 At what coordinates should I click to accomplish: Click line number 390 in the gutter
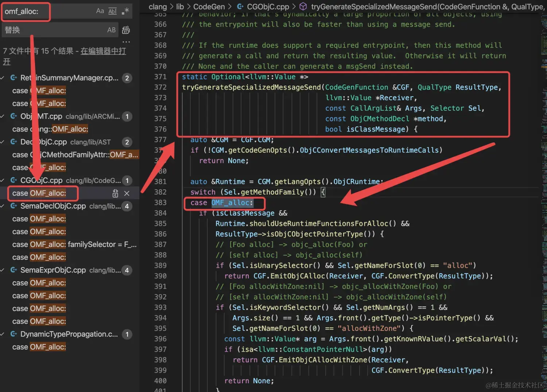[160, 276]
